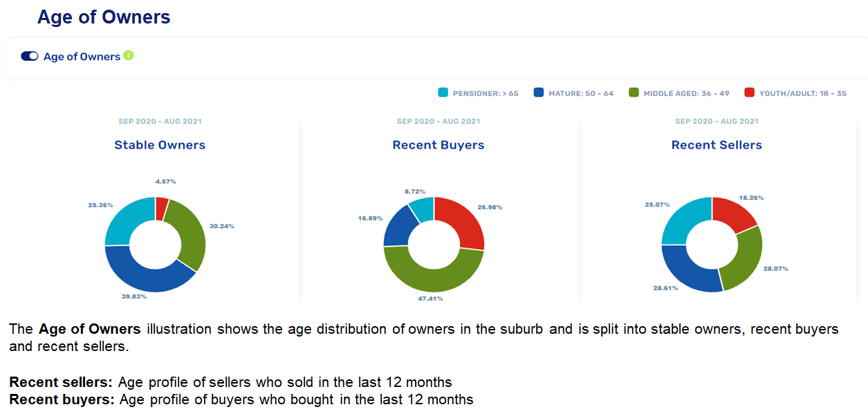
Task: Select the Stable Owners chart title
Action: click(x=160, y=145)
